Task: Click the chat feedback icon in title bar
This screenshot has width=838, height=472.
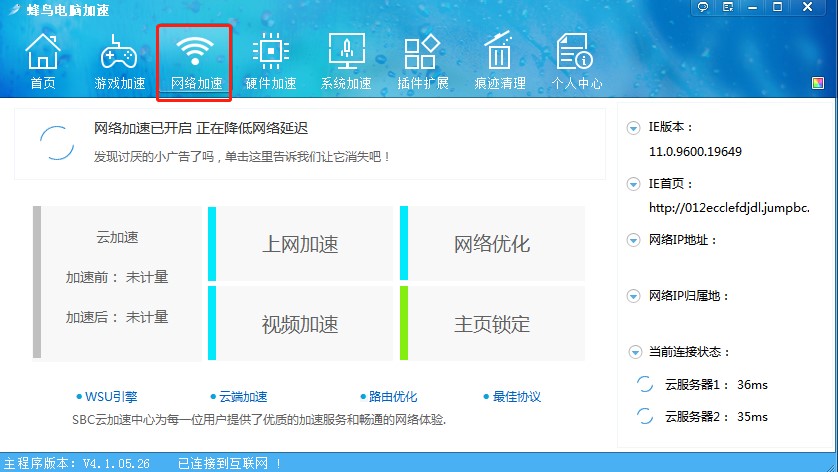Action: pyautogui.click(x=703, y=7)
